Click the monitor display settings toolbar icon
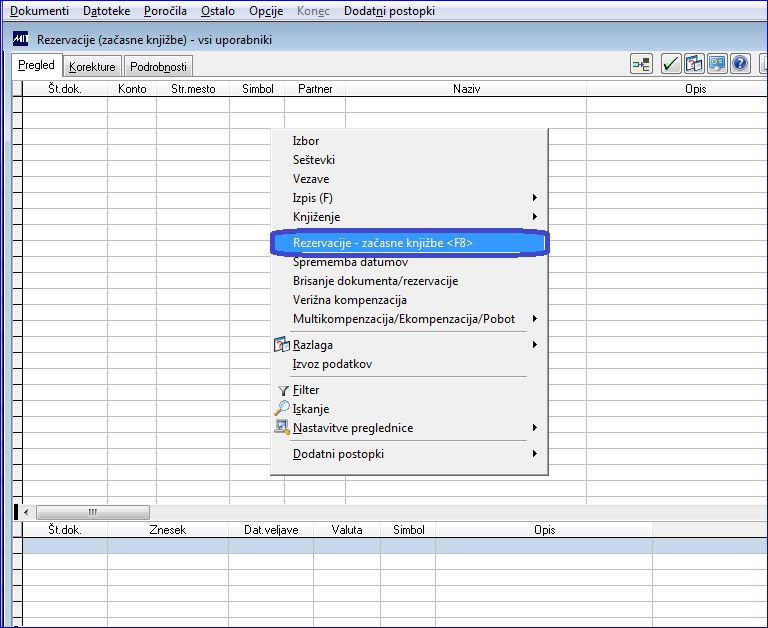This screenshot has width=768, height=628. pos(717,64)
